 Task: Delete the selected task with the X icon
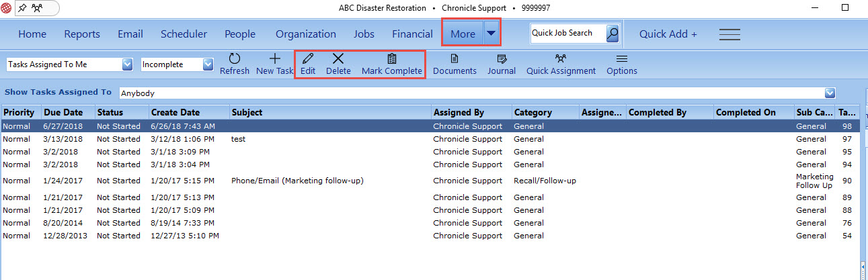click(338, 59)
